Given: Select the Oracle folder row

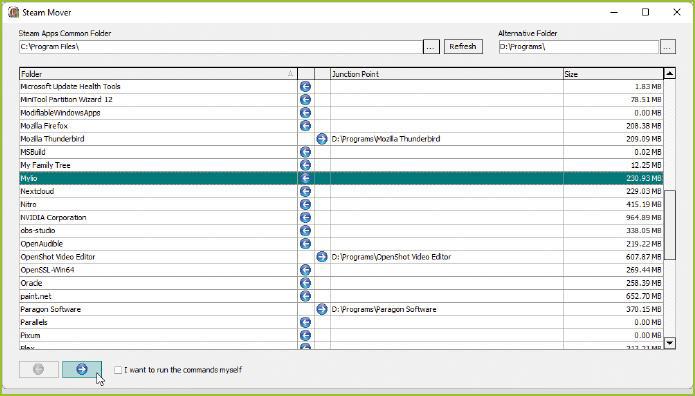Looking at the screenshot, I should 341,283.
